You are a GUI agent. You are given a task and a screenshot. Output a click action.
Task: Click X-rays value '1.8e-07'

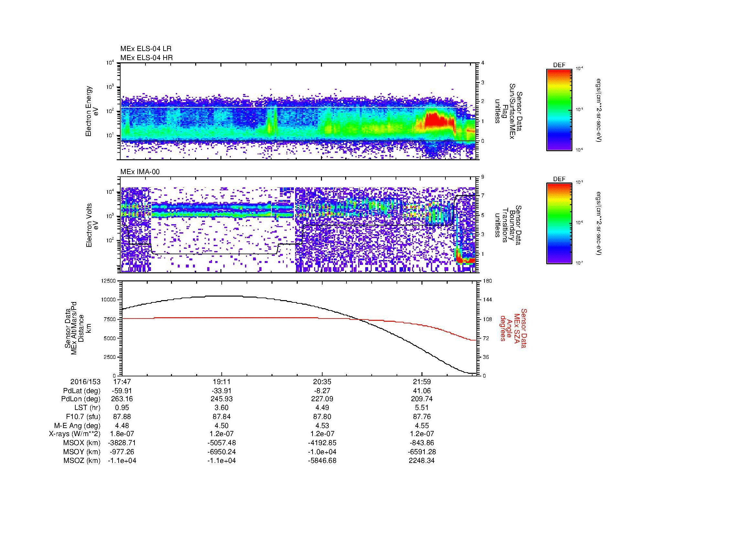pyautogui.click(x=122, y=434)
